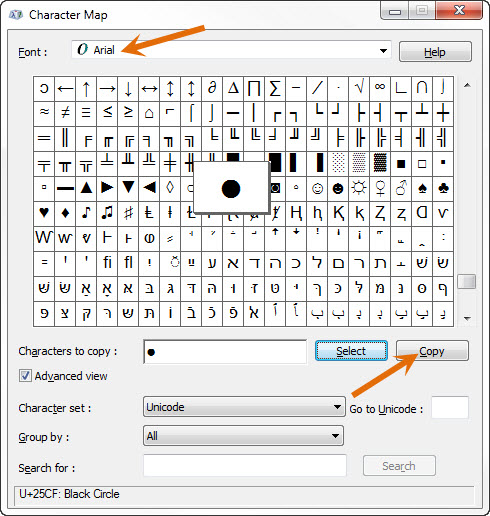Viewport: 490px width, 516px height.
Task: Select the product Pi symbol
Action: pos(254,89)
